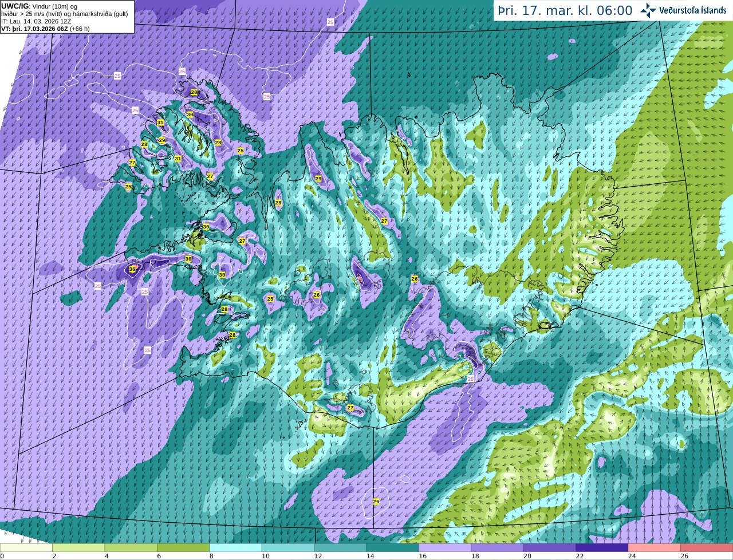Screen dimensions: 733x560
Task: Pick the red legend swatch above 26 m/s
Action: 707,548
